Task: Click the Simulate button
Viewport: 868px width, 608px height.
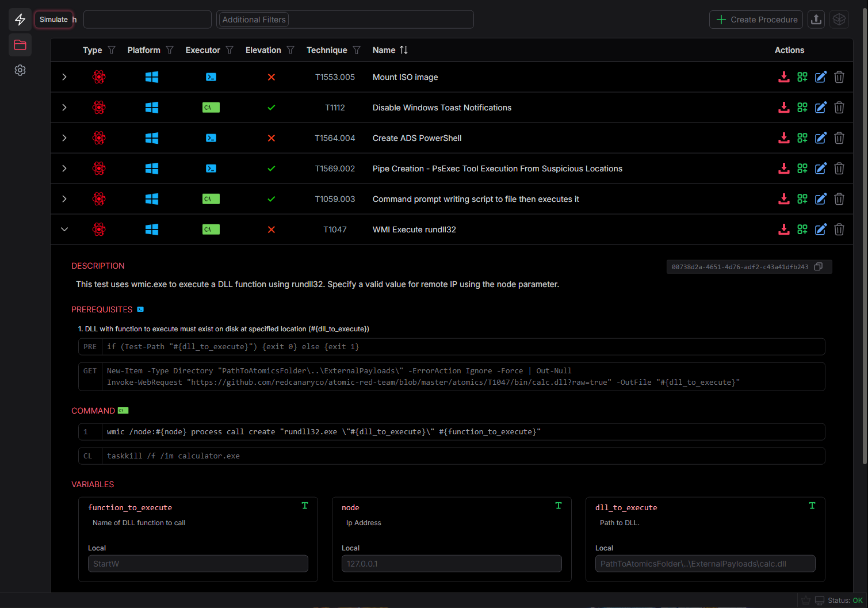Action: (x=53, y=19)
